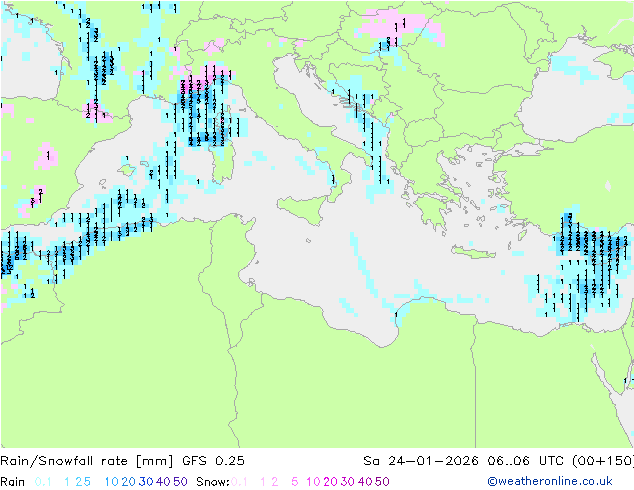Select the Rain legend value 30
Image resolution: width=634 pixels, height=490 pixels.
146,482
